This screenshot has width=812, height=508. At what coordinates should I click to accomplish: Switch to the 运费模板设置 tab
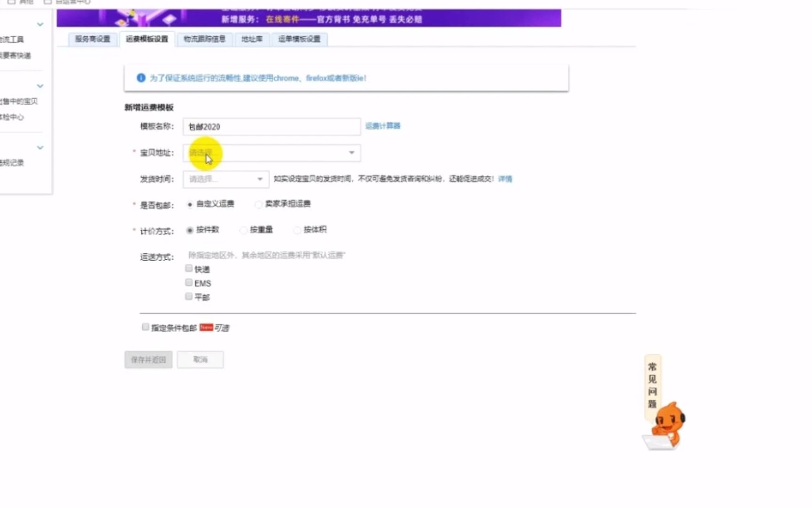click(x=147, y=39)
